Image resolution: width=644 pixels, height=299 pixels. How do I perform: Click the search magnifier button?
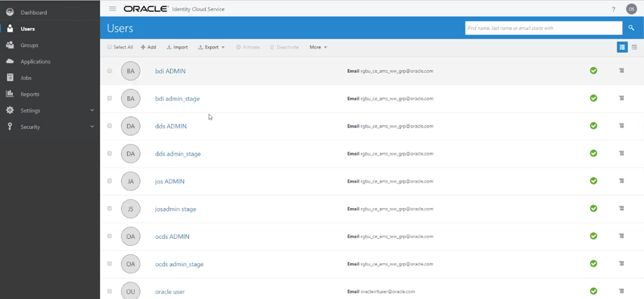point(631,28)
